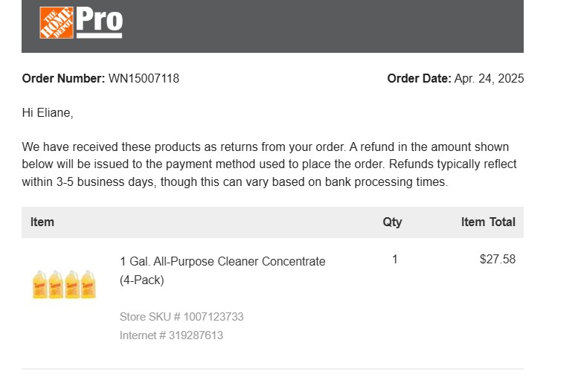Select Store SKU # 1007123733
The width and height of the screenshot is (581, 392).
182,317
